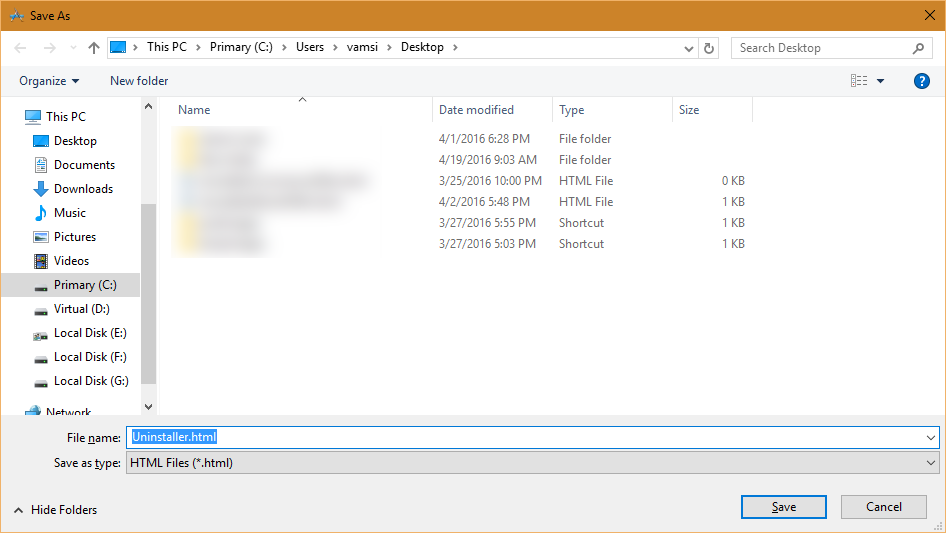
Task: Select Virtual (D:) drive in navigation pane
Action: [81, 309]
